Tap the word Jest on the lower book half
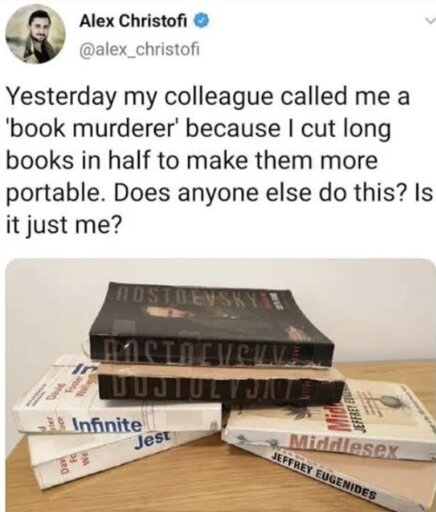 coord(153,441)
